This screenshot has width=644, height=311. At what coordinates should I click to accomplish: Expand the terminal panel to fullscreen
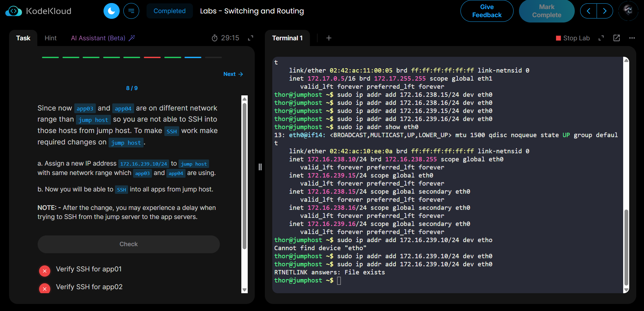tap(601, 38)
